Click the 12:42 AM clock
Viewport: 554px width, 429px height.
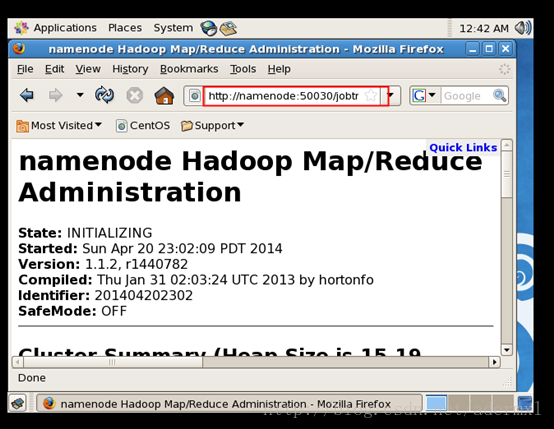pyautogui.click(x=484, y=28)
